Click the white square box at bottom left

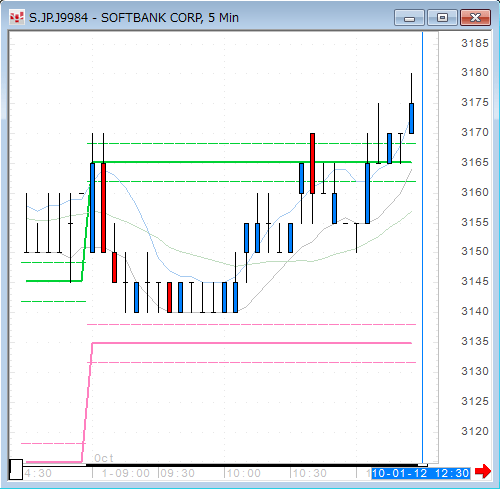[16, 469]
